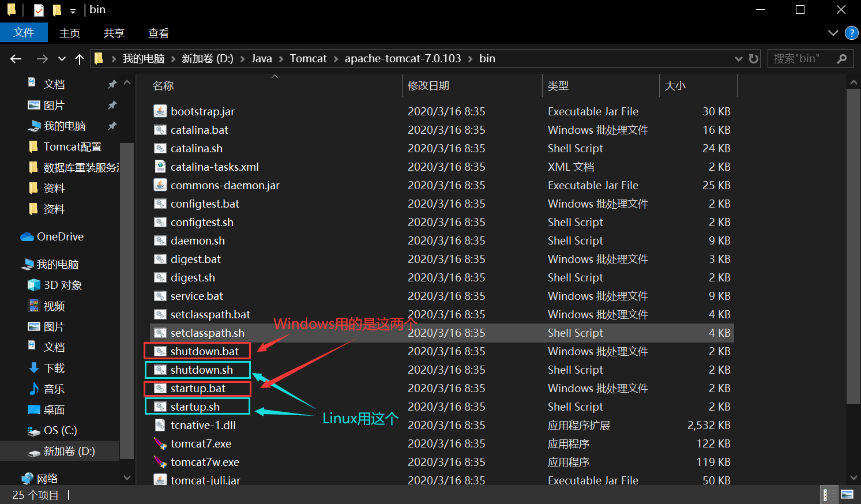Open quick access toolbar customize dropdown
The width and height of the screenshot is (861, 504).
(73, 11)
